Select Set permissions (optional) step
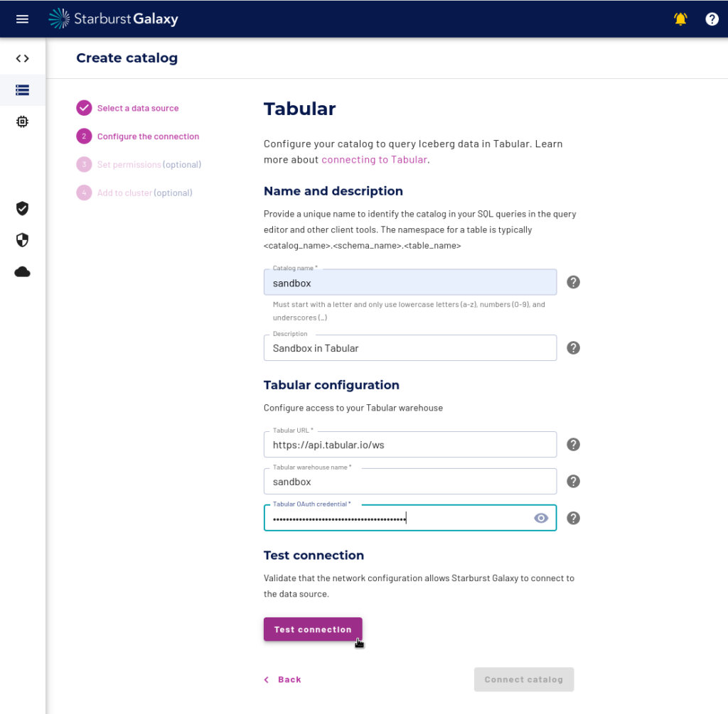The image size is (728, 714). (x=149, y=165)
